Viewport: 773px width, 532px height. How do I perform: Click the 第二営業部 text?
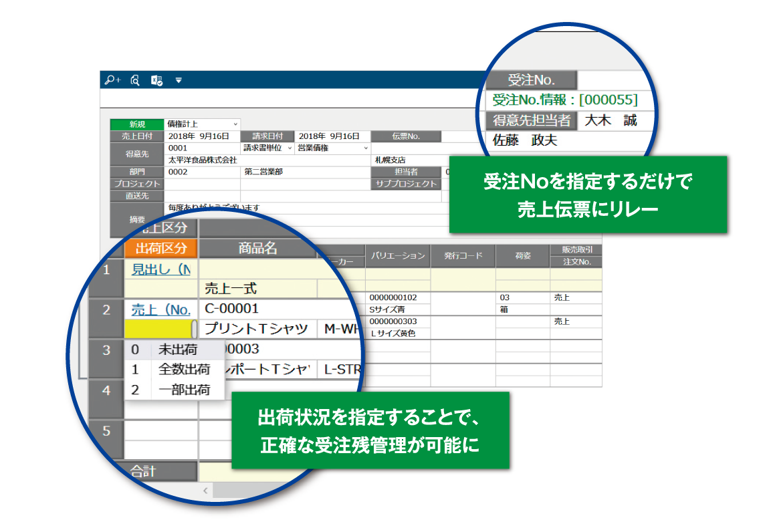click(x=263, y=172)
